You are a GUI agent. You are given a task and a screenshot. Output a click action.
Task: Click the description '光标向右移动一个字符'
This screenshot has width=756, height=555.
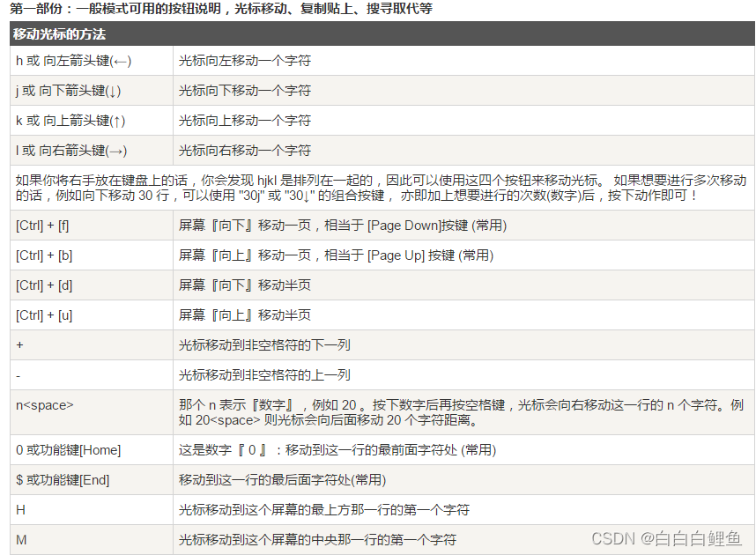coord(245,151)
